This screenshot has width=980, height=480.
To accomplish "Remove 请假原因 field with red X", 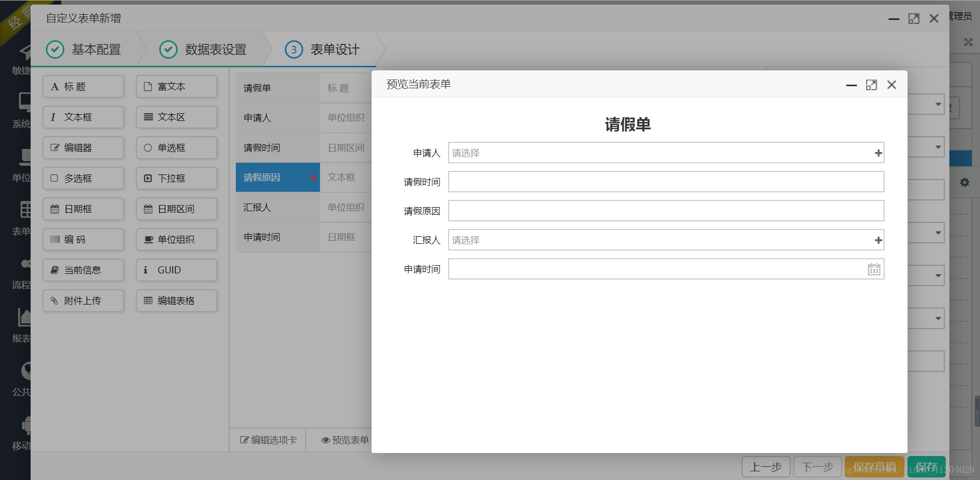I will coord(313,178).
